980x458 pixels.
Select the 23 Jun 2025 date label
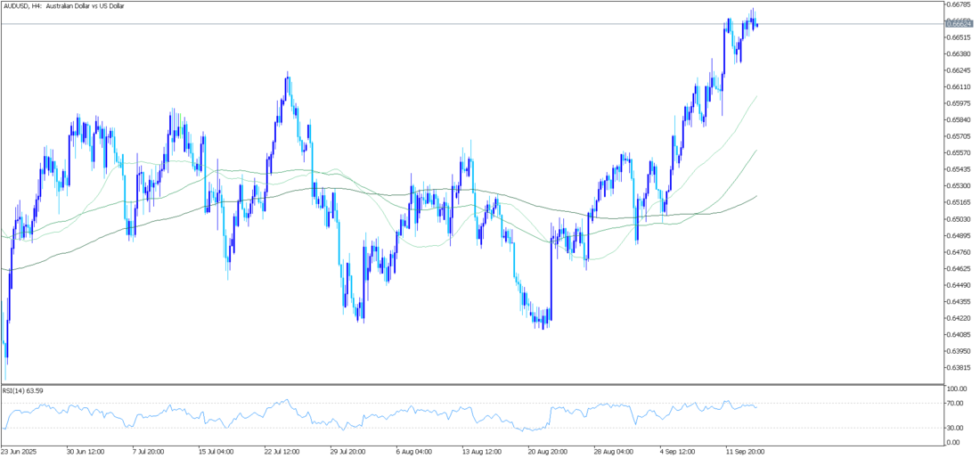pos(19,452)
